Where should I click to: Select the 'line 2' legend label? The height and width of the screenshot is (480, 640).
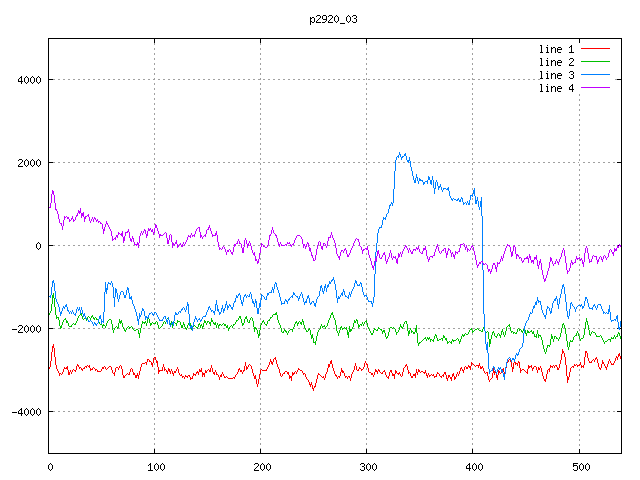click(x=556, y=62)
